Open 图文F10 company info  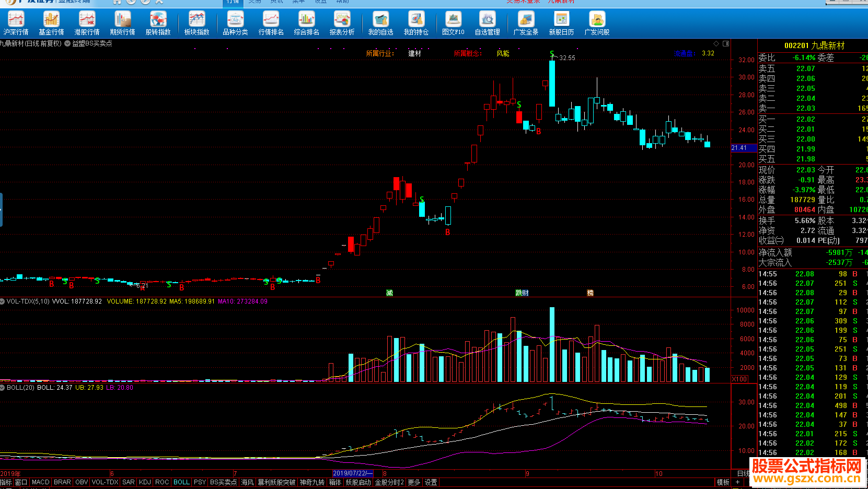click(453, 24)
